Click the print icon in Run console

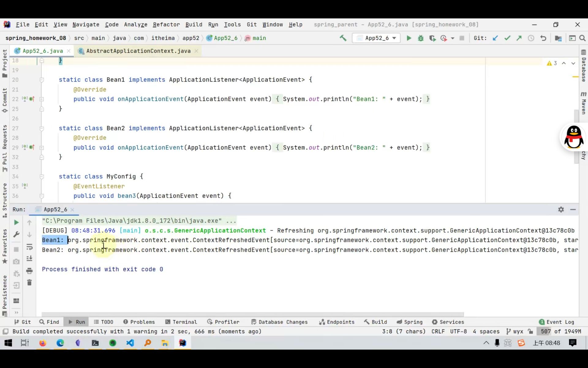click(x=29, y=270)
